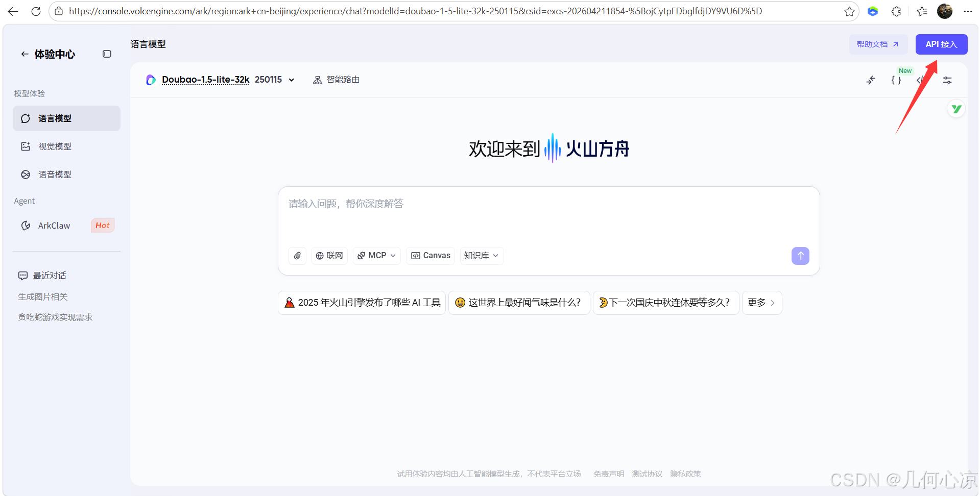Viewport: 980px width, 496px height.
Task: Toggle 联网 web search
Action: pyautogui.click(x=329, y=256)
